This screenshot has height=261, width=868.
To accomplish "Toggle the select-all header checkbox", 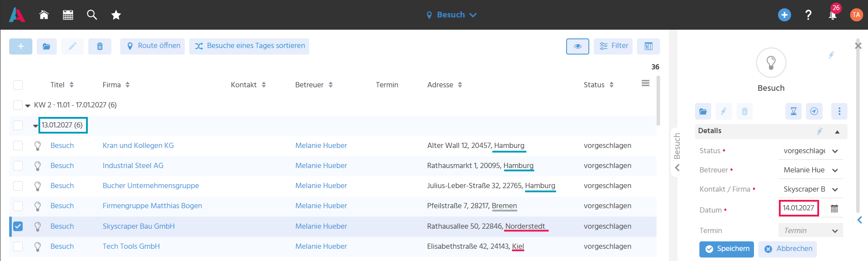I will tap(18, 85).
